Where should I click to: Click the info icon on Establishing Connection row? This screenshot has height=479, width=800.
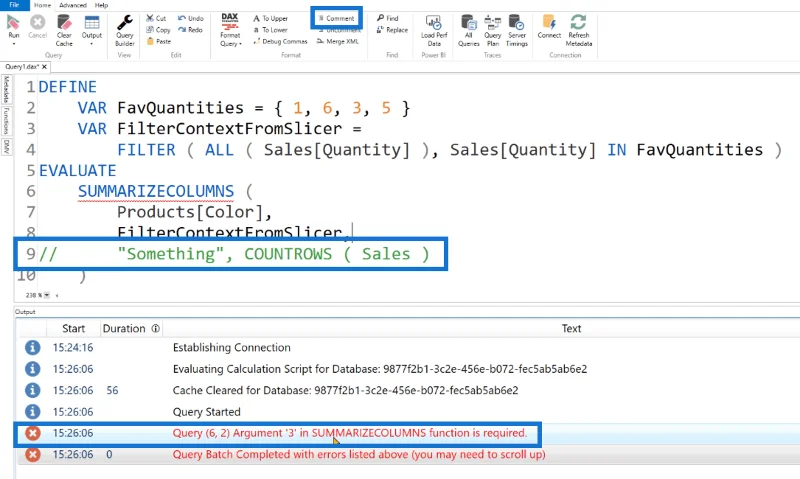coord(33,347)
